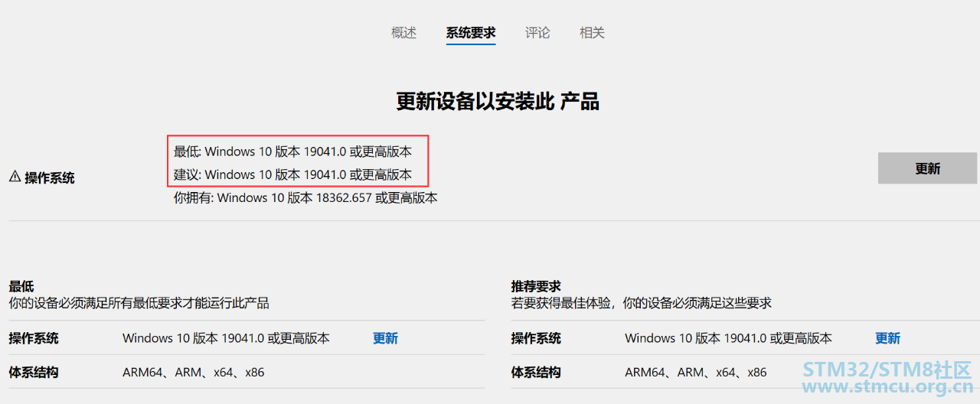Click 体系结构 label in 最低 table
The height and width of the screenshot is (404, 980).
(34, 373)
